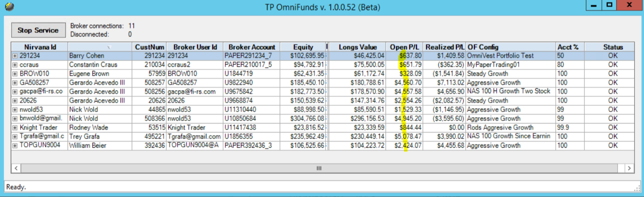Click the horizontal scrollbar thumb
644x197 pixels.
[x=319, y=168]
